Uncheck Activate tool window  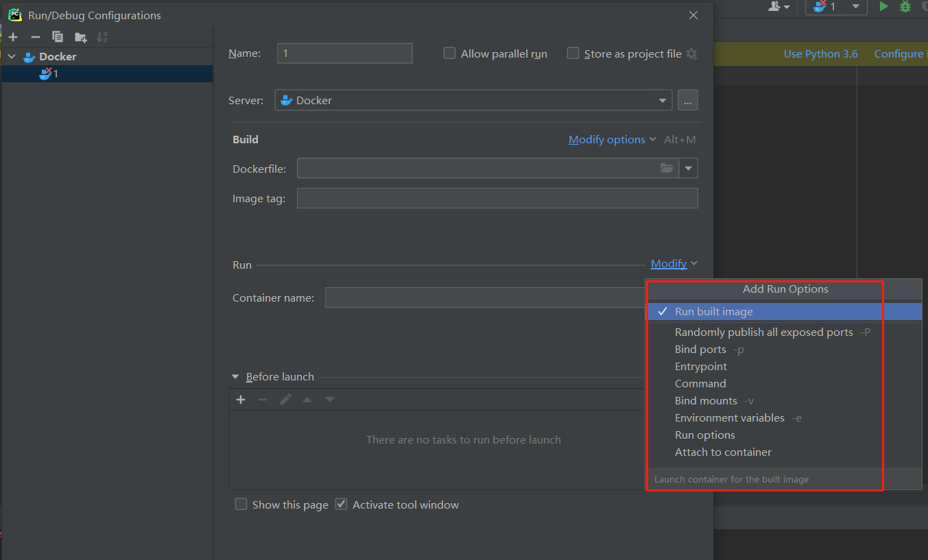[x=342, y=504]
